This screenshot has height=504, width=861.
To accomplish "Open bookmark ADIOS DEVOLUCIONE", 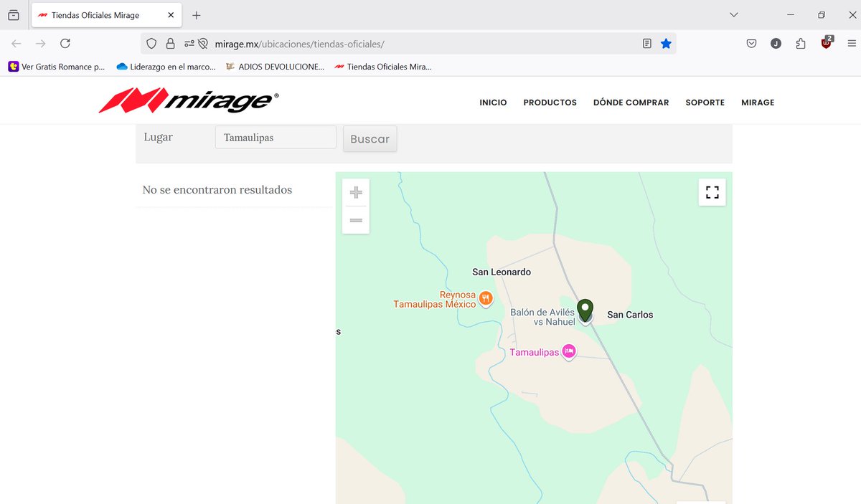I will (275, 67).
